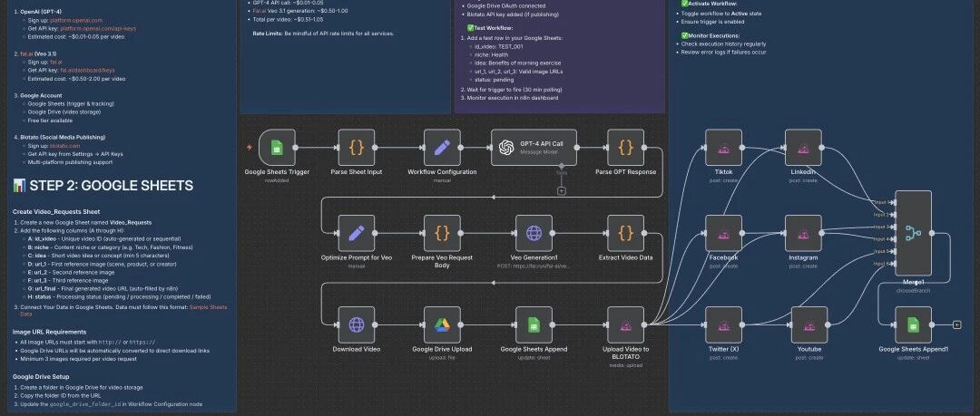The image size is (980, 416).
Task: Open the Upload Video to BLOTATO node
Action: coord(625,324)
